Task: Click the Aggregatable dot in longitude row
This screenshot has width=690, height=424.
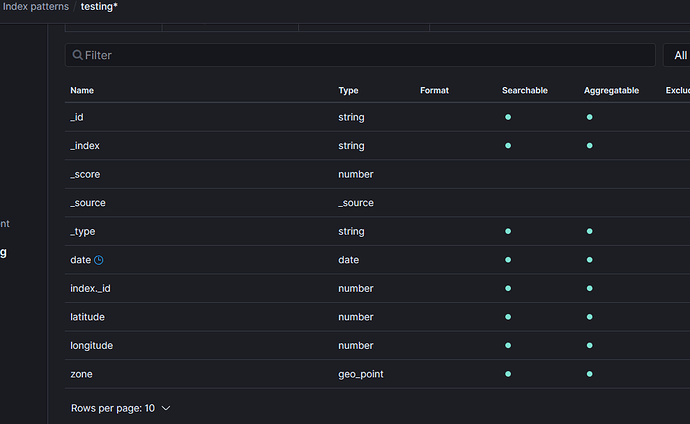Action: coord(590,345)
